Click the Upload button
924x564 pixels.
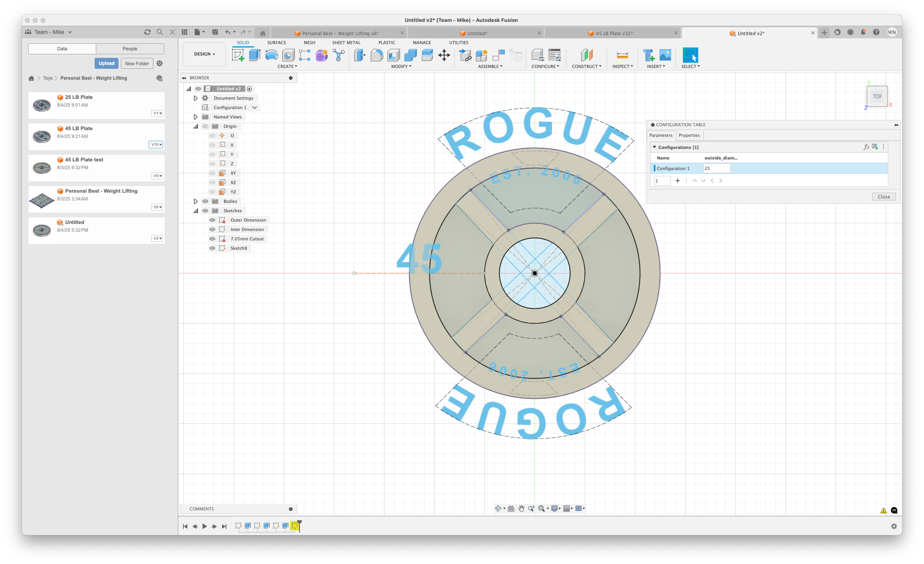tap(106, 63)
